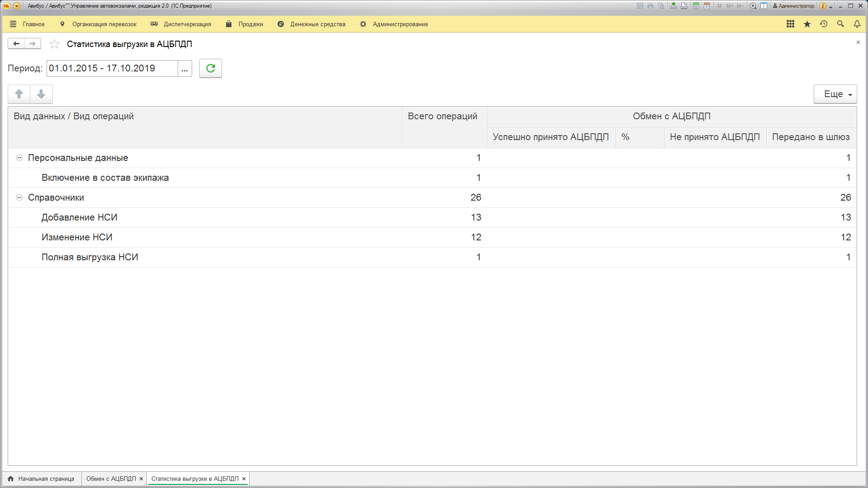
Task: Click the Период date range field
Action: [x=112, y=69]
